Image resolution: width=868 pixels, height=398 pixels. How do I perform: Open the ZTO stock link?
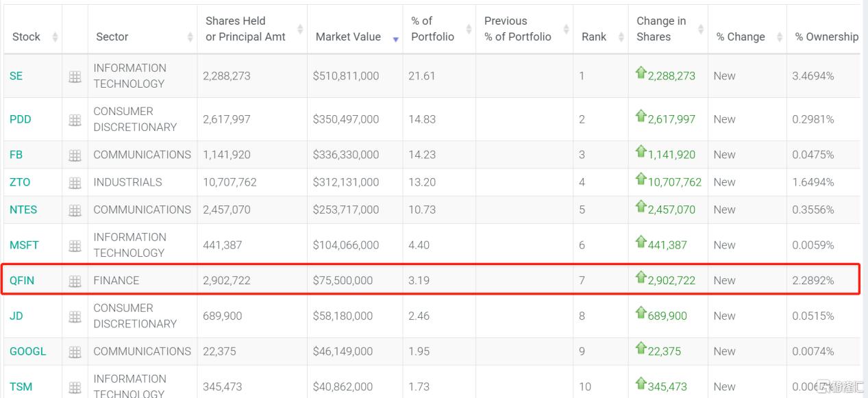pyautogui.click(x=20, y=182)
